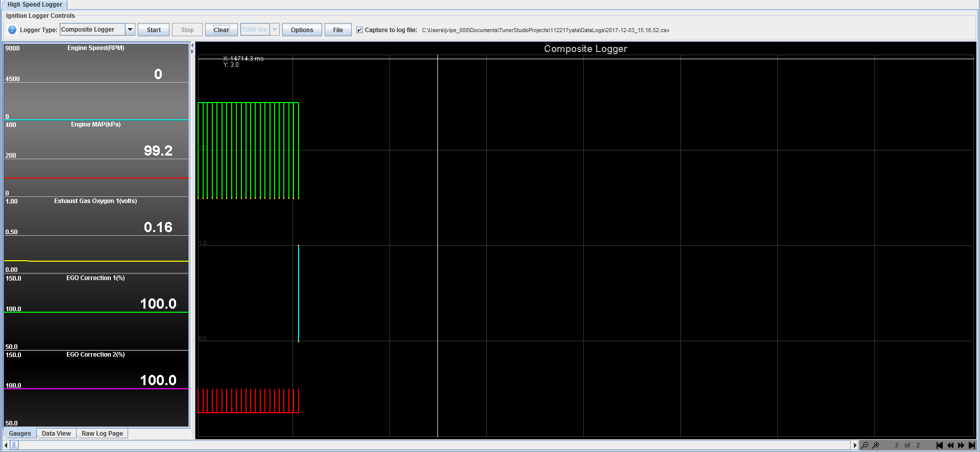
Task: Toggle the Capture to log file checkbox
Action: (359, 30)
